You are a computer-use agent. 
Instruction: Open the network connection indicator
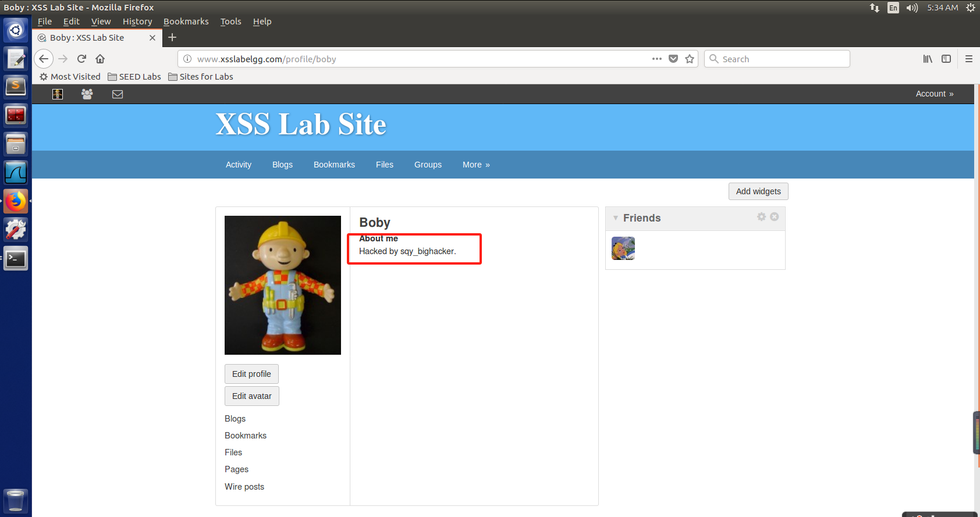coord(875,8)
